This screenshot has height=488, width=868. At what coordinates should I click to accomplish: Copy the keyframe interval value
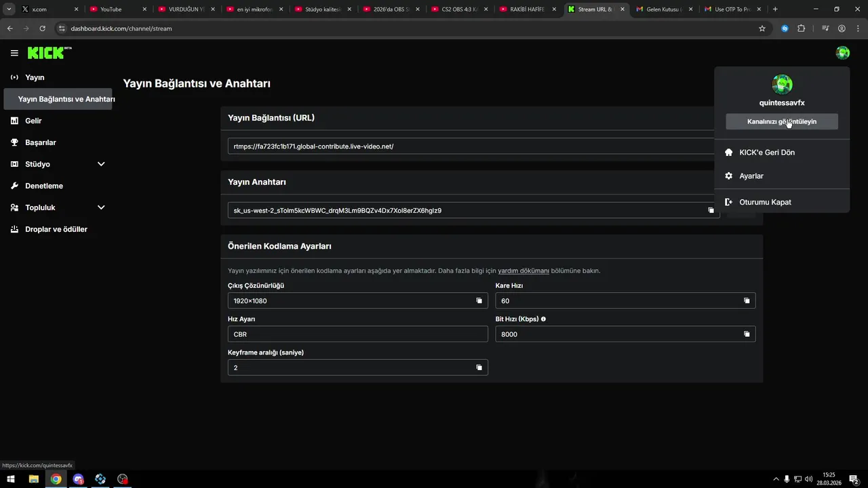[479, 367]
